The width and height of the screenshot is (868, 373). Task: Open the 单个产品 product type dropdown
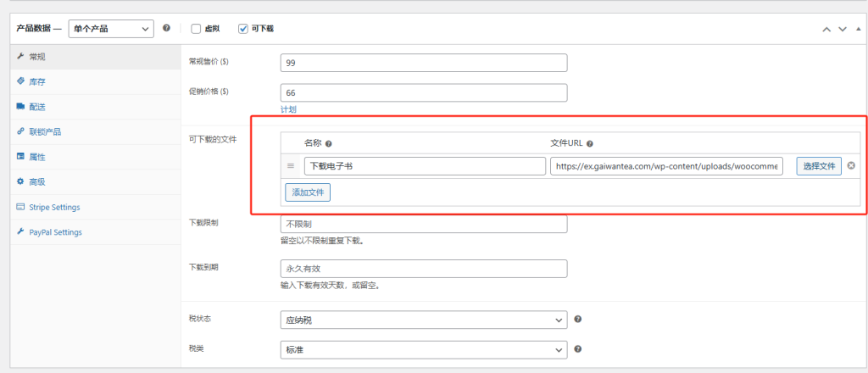(x=111, y=29)
